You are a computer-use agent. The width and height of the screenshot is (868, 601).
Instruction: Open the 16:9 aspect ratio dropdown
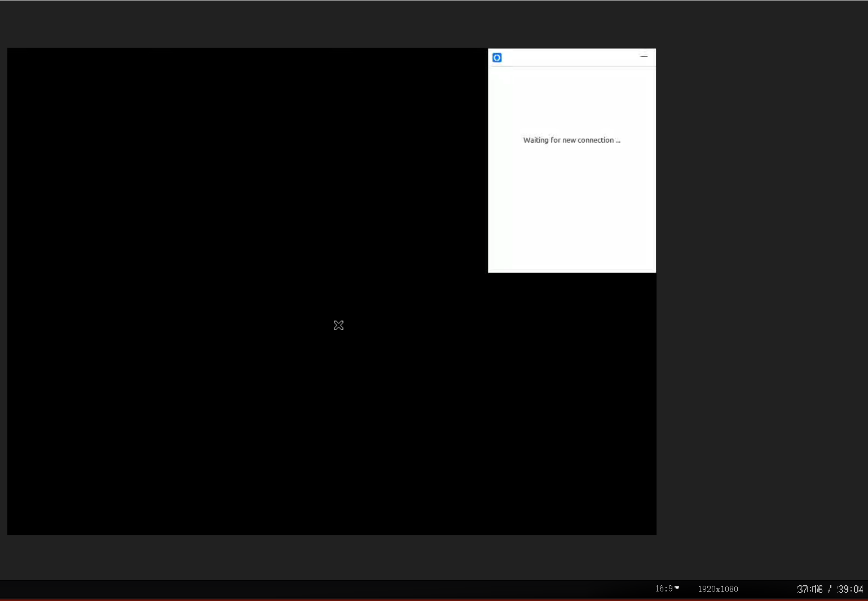pos(667,589)
